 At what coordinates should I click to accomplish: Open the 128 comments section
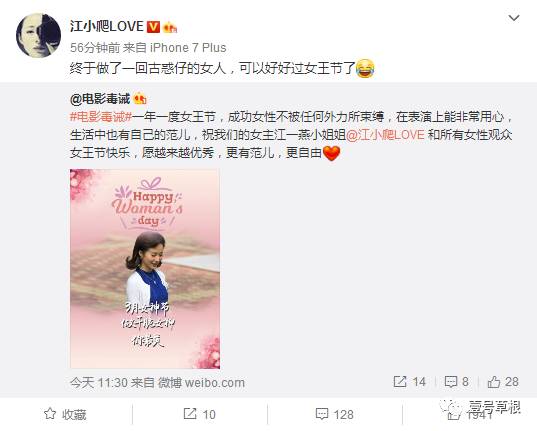tap(334, 414)
